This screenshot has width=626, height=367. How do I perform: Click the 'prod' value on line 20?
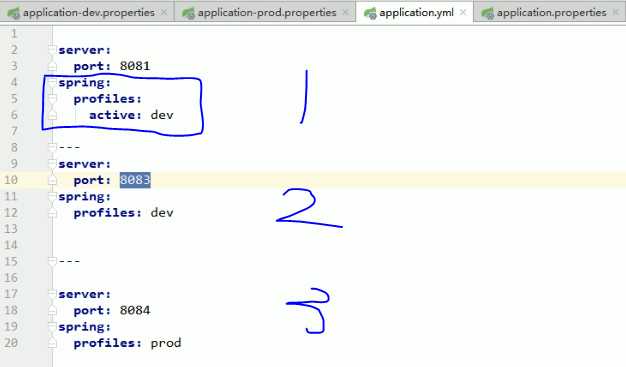tap(166, 343)
